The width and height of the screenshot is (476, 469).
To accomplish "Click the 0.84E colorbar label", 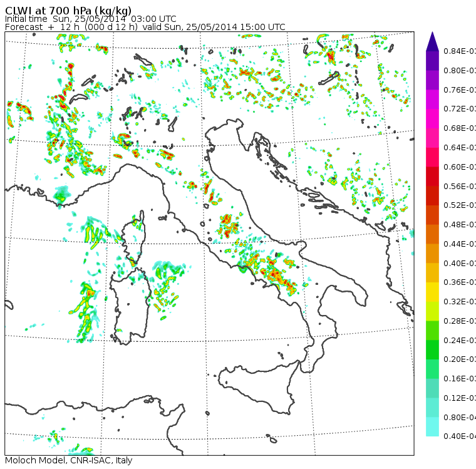I will pos(460,51).
